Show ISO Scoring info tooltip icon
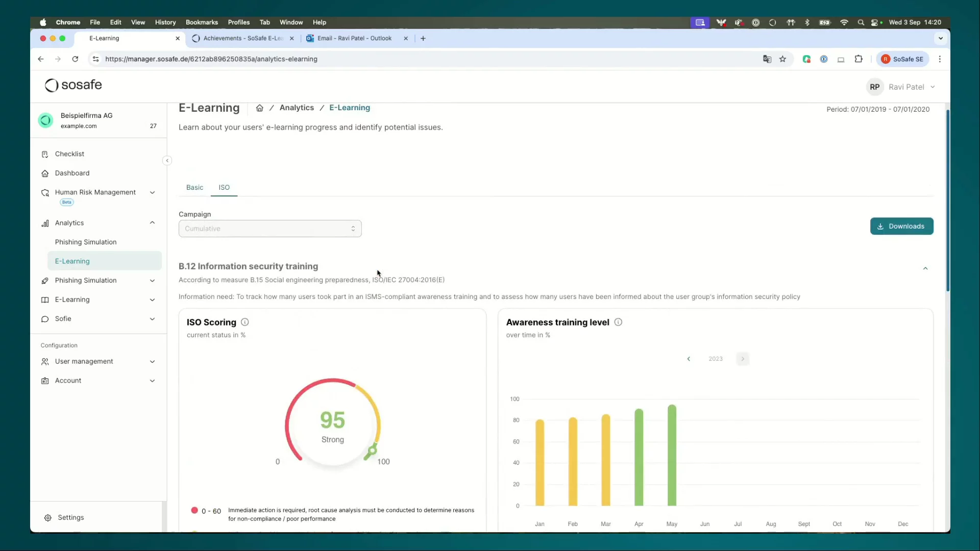This screenshot has height=551, width=980. (244, 322)
